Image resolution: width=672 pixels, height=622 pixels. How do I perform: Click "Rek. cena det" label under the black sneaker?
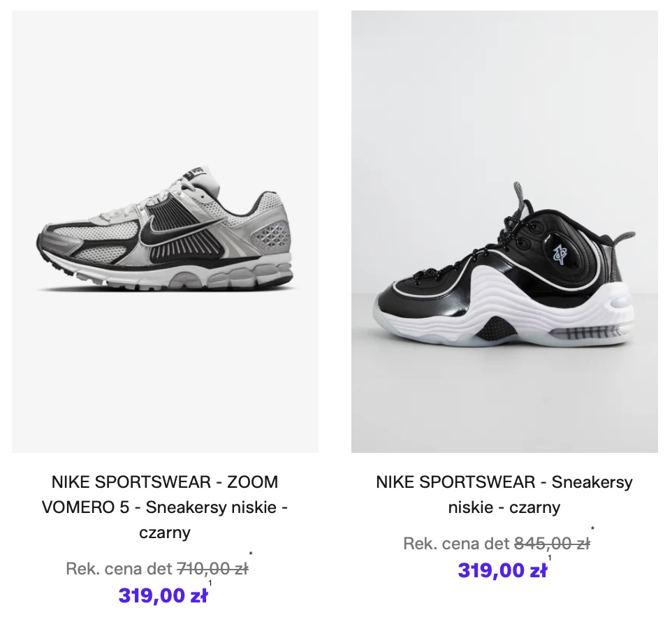(457, 543)
